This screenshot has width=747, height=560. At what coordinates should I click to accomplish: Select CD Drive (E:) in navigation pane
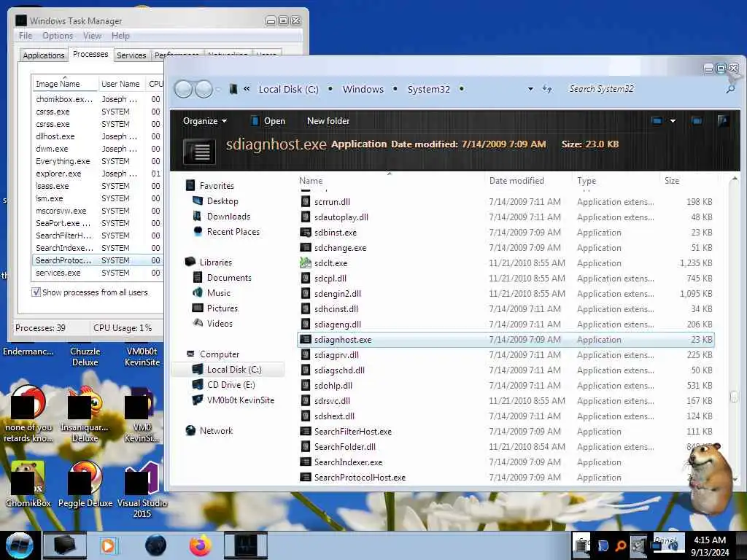coord(231,385)
